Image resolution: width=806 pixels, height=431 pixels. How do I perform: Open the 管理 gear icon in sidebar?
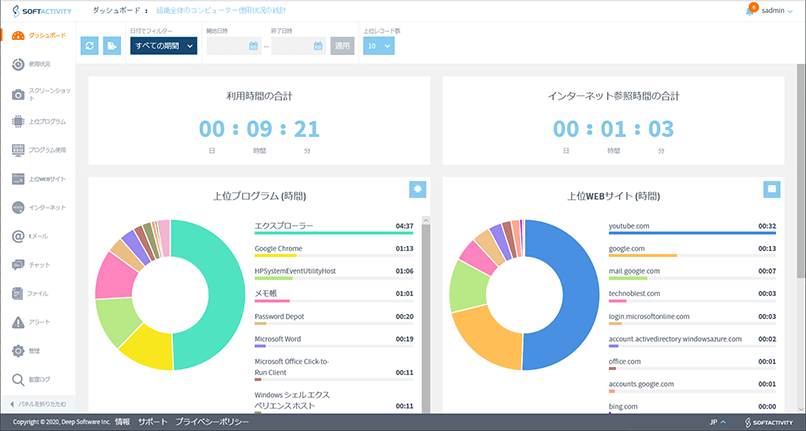(x=18, y=351)
